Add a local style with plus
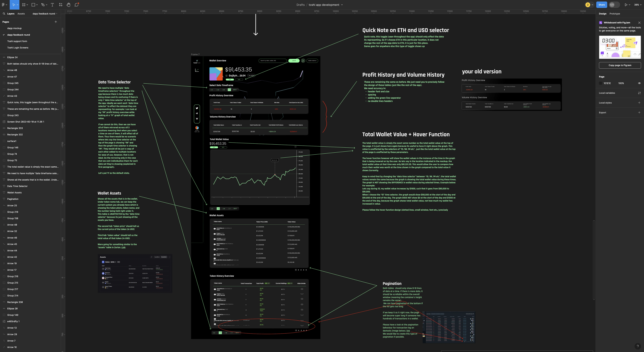Image resolution: width=644 pixels, height=352 pixels. pyautogui.click(x=639, y=103)
